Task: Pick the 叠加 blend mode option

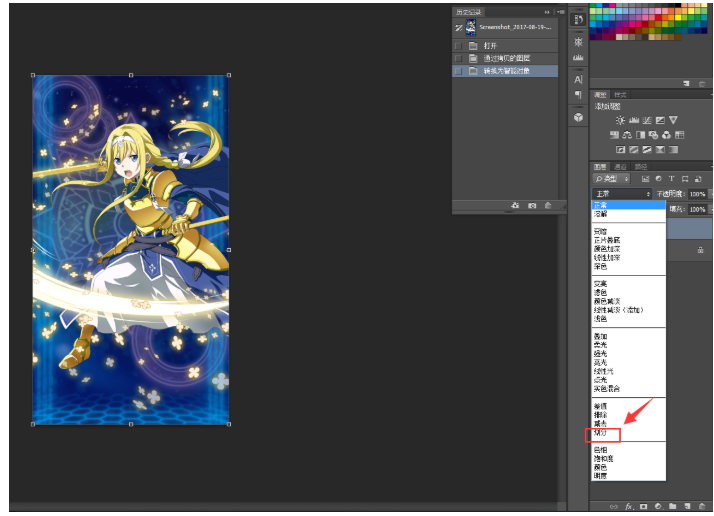Action: 601,338
